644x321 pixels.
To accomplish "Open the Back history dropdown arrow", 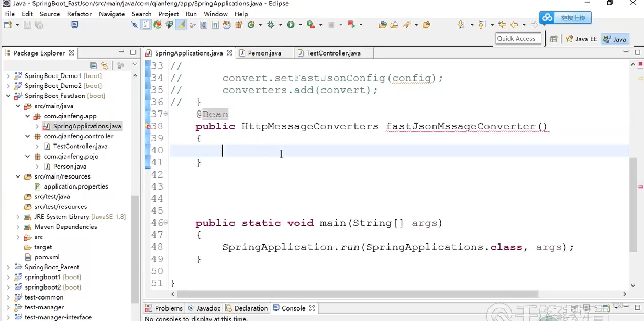I will click(524, 25).
